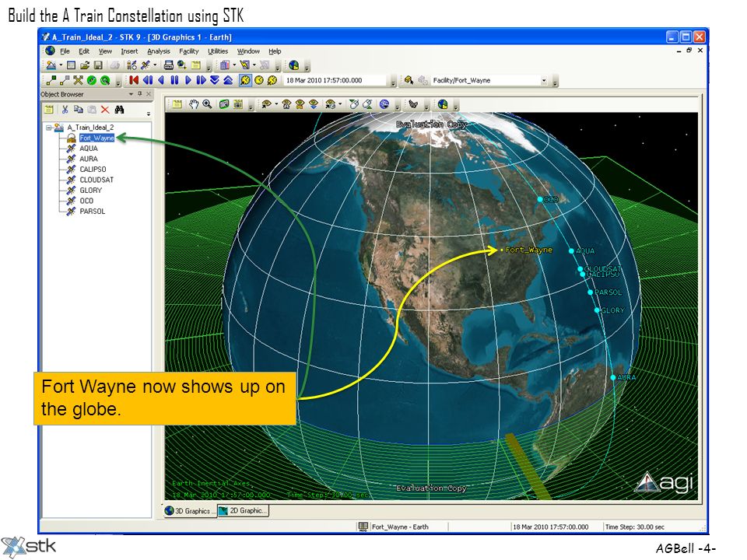Select the AQUA satellite in Object Browser

[x=88, y=149]
